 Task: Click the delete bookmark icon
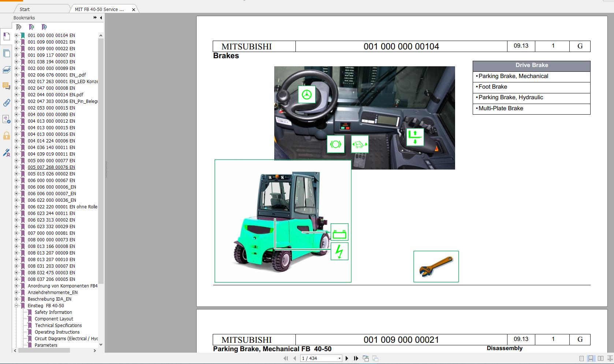pyautogui.click(x=19, y=27)
